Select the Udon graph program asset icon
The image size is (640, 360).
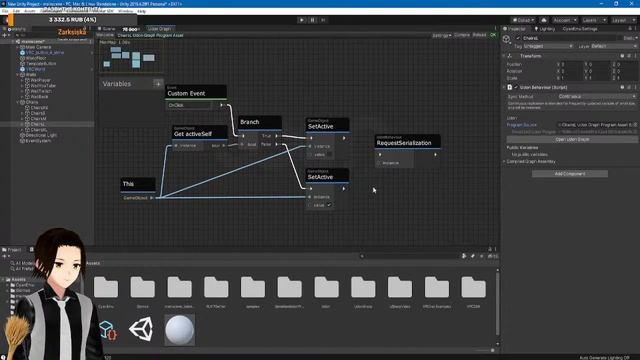tap(108, 330)
